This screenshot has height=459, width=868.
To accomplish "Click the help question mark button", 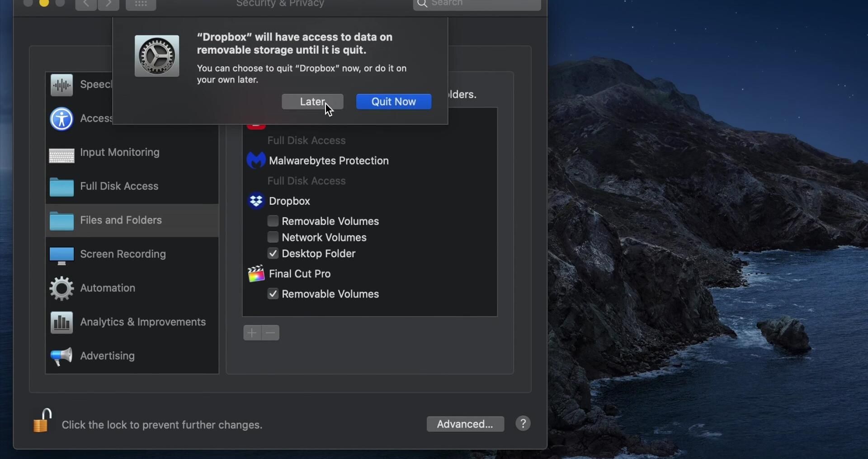I will (523, 424).
